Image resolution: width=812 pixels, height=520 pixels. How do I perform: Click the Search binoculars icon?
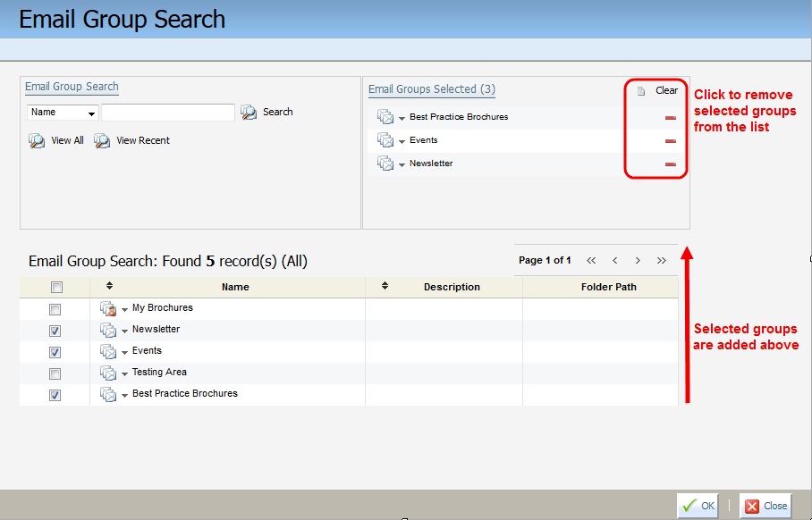point(248,111)
